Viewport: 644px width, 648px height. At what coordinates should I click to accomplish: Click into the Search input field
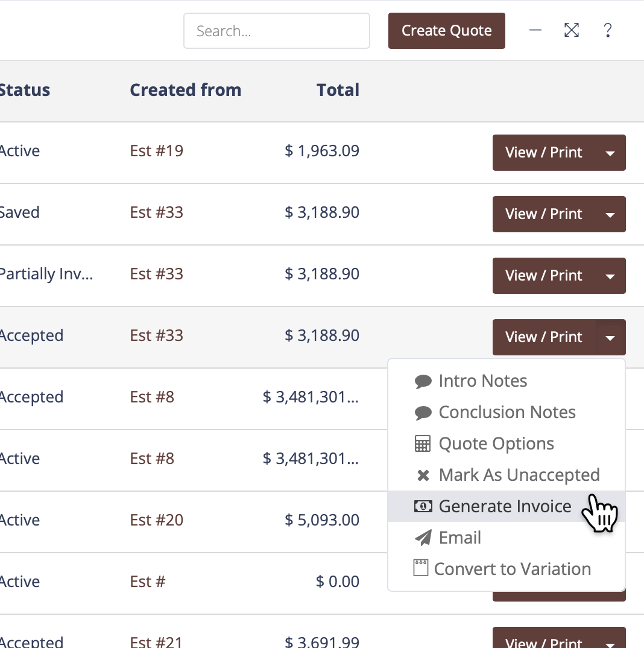pyautogui.click(x=276, y=31)
